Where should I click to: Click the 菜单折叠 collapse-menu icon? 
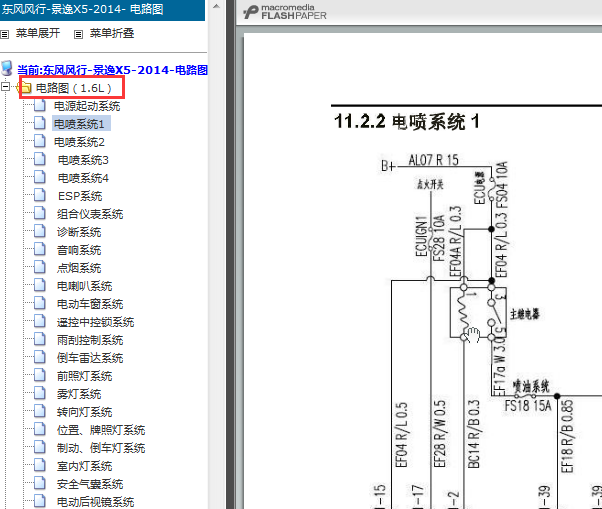click(x=78, y=35)
